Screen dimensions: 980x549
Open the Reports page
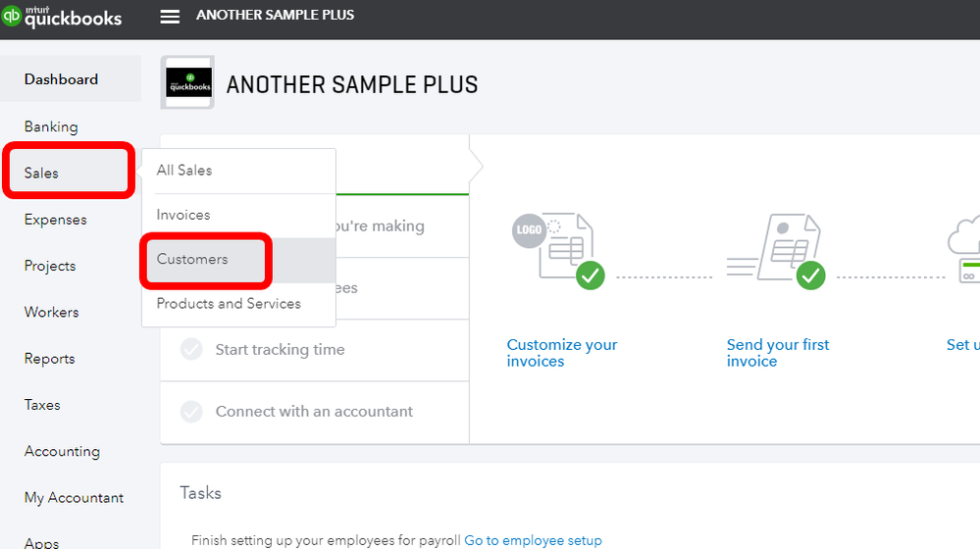click(x=49, y=359)
